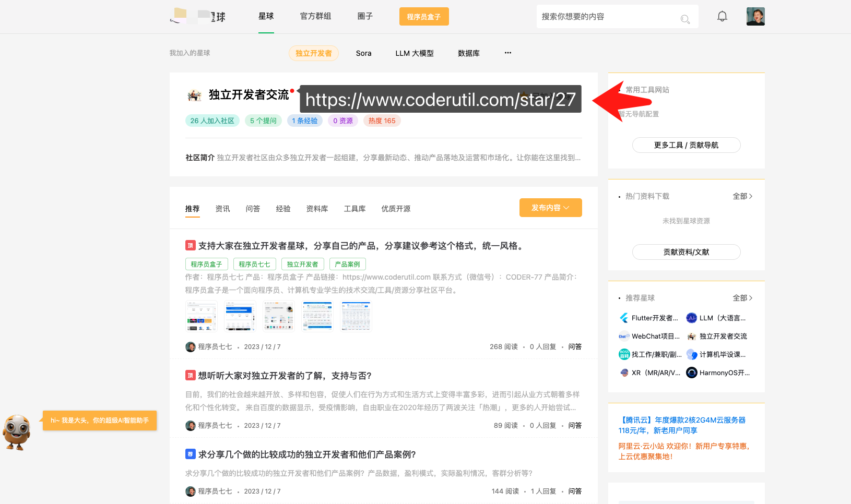This screenshot has height=504, width=851.
Task: Click the notification bell icon
Action: pos(722,17)
